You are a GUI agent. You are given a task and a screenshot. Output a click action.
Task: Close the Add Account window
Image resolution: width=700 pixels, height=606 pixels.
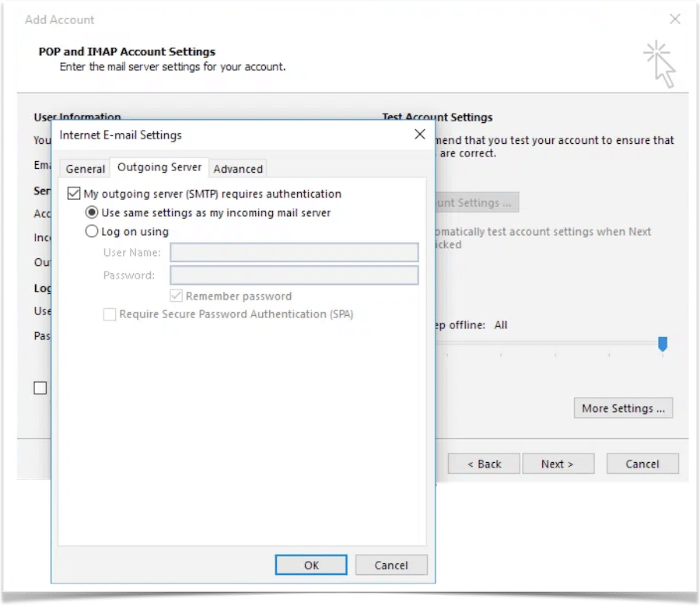pyautogui.click(x=675, y=19)
